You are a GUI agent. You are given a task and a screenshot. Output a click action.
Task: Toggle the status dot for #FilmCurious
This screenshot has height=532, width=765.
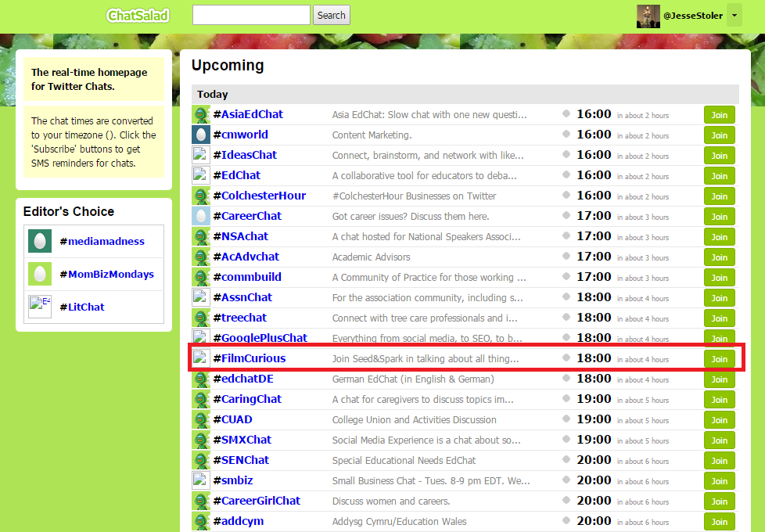(x=566, y=358)
